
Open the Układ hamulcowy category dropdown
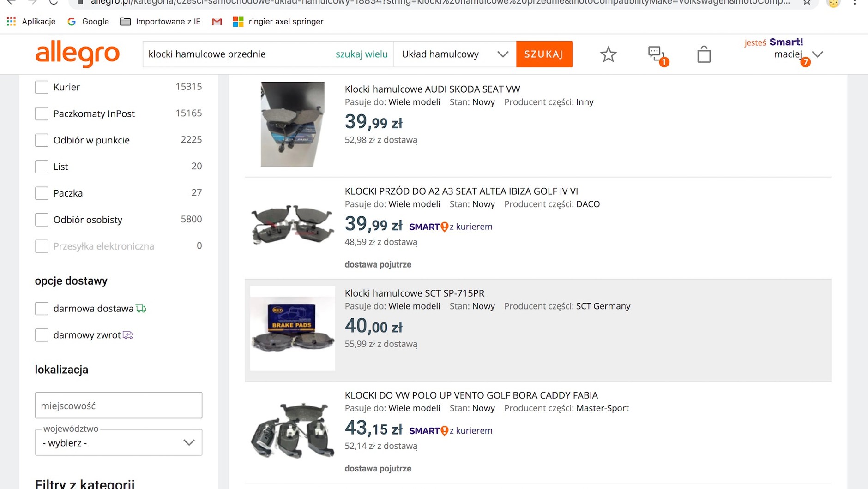(455, 54)
